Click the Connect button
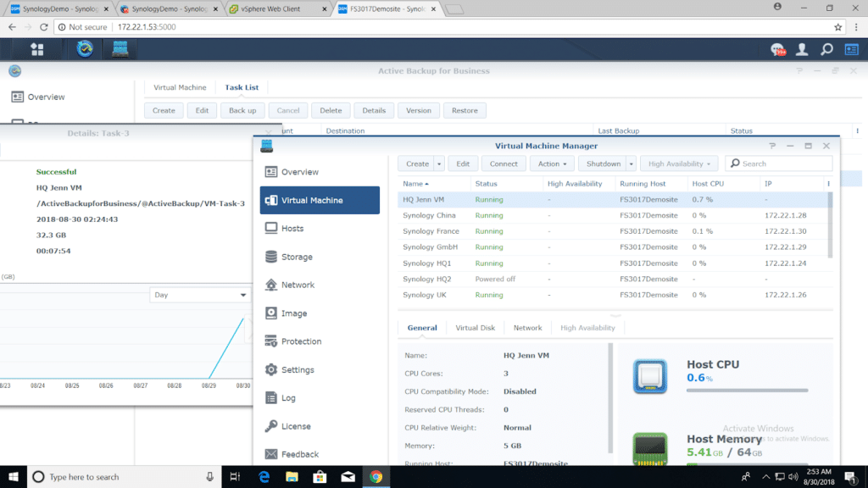 pyautogui.click(x=504, y=164)
